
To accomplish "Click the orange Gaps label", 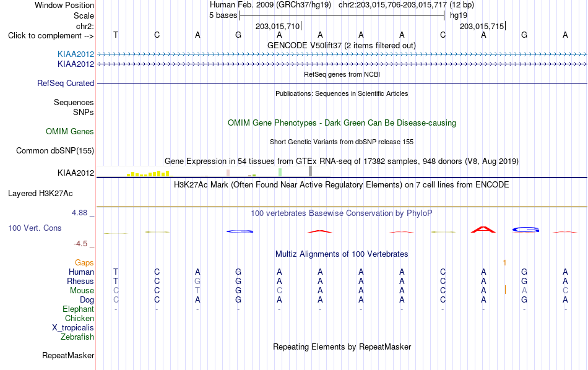I will 84,263.
